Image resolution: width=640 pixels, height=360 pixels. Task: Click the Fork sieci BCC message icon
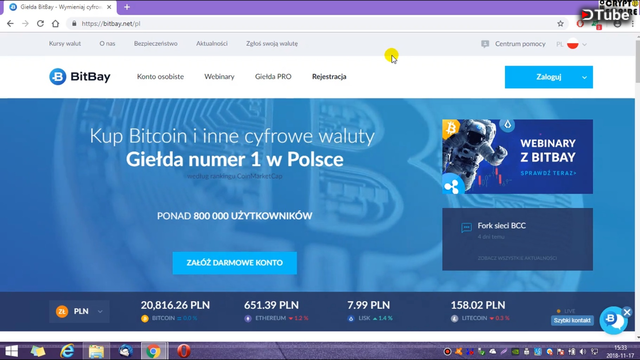click(466, 227)
